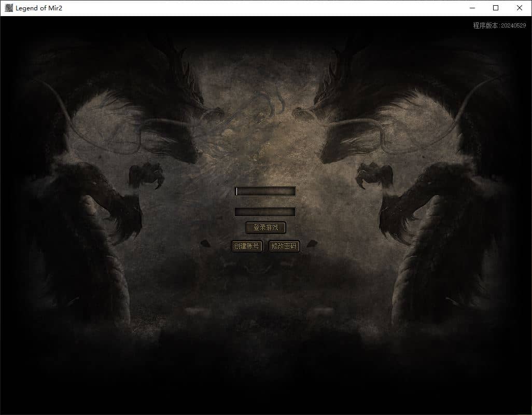Image resolution: width=532 pixels, height=415 pixels.
Task: Focus the upper account name input field
Action: click(x=265, y=191)
